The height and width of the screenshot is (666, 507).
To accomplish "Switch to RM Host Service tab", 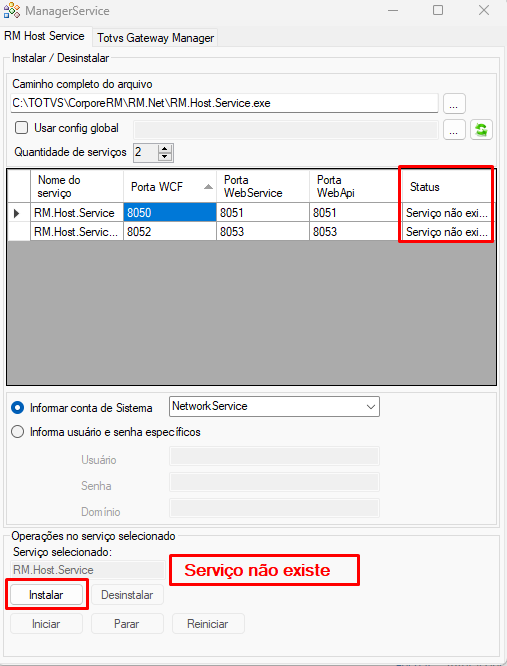I will tap(45, 36).
